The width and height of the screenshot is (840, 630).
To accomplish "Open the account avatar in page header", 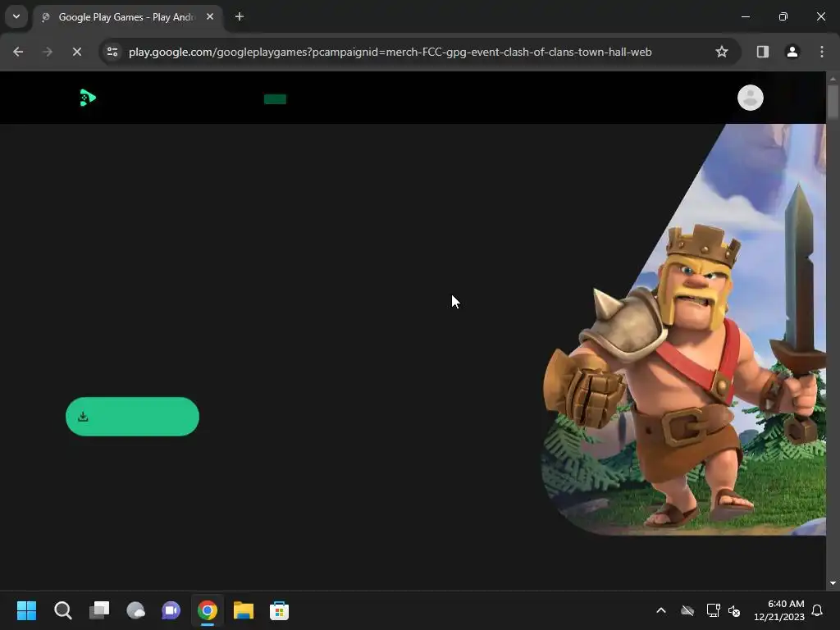I will tap(750, 98).
